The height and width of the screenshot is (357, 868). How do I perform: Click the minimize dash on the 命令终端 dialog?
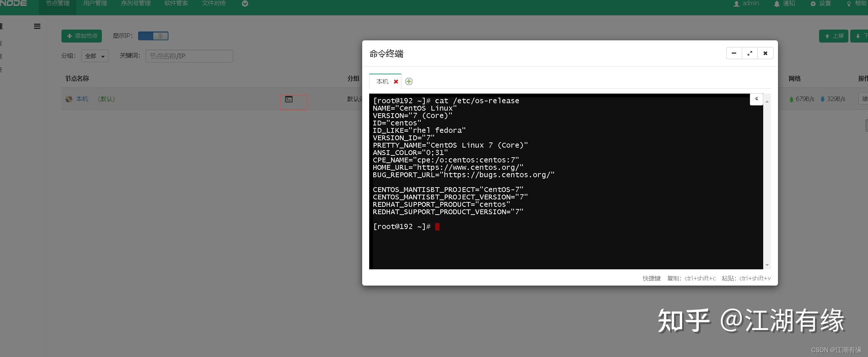734,53
